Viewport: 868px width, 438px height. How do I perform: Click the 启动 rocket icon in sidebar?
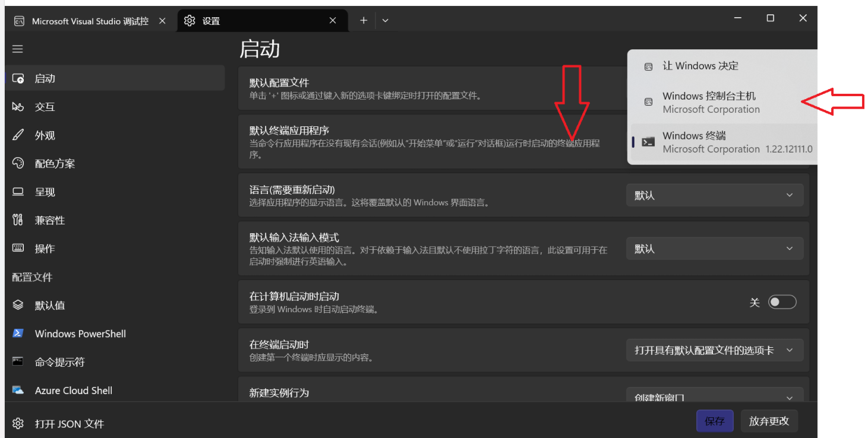point(18,78)
